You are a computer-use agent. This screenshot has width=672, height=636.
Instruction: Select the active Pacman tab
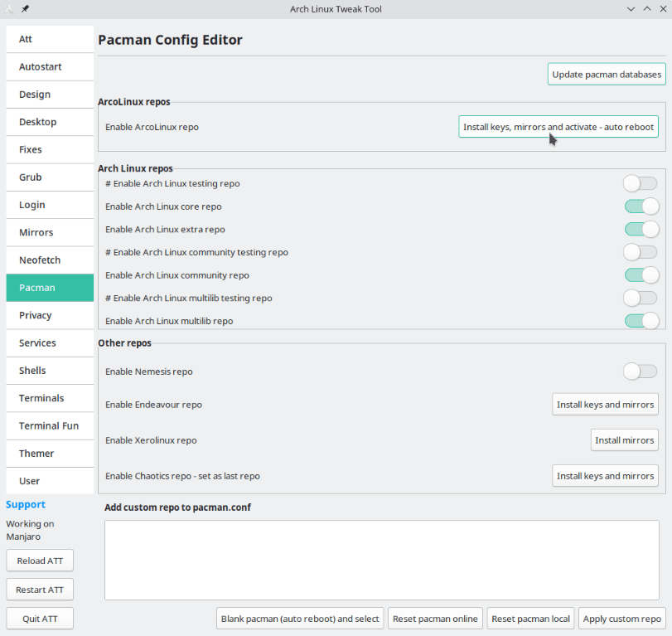pyautogui.click(x=50, y=288)
